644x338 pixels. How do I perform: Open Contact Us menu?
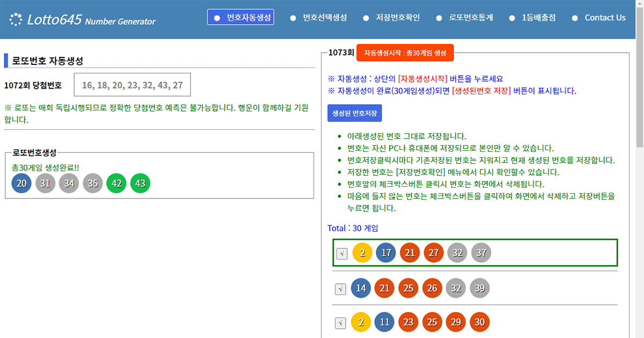tap(598, 17)
